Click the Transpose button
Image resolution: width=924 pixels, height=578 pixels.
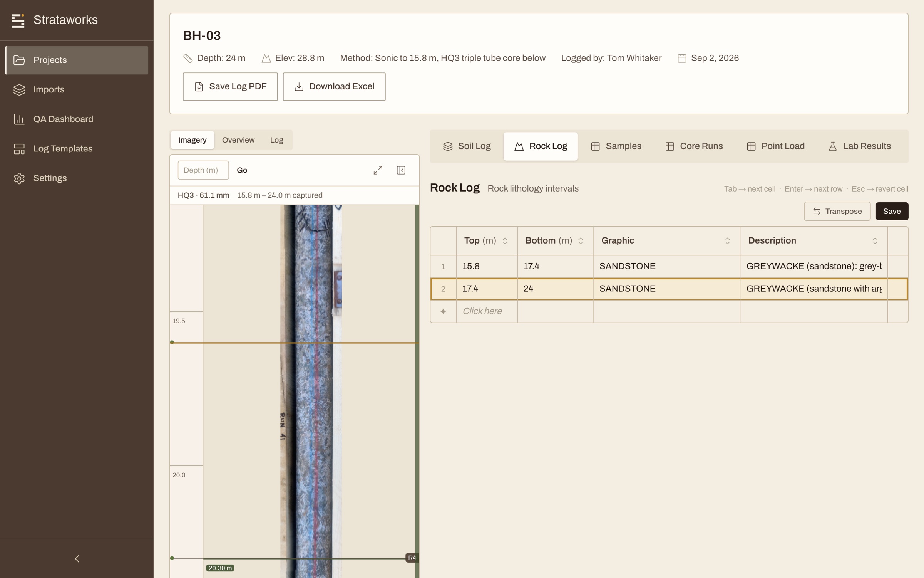837,212
